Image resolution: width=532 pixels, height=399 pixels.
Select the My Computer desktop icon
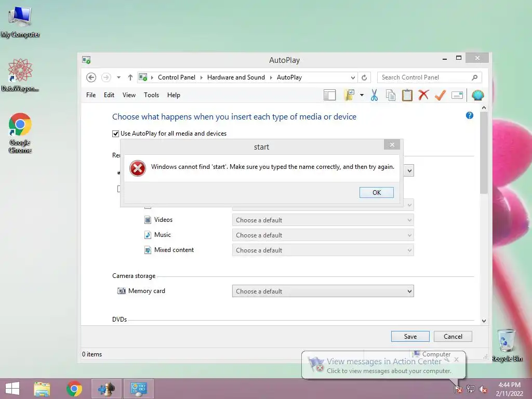[20, 21]
